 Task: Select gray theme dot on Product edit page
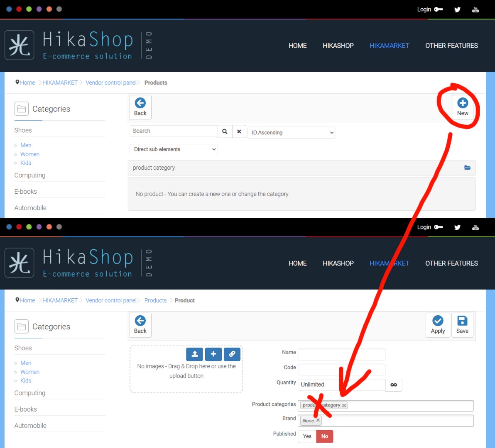59,227
